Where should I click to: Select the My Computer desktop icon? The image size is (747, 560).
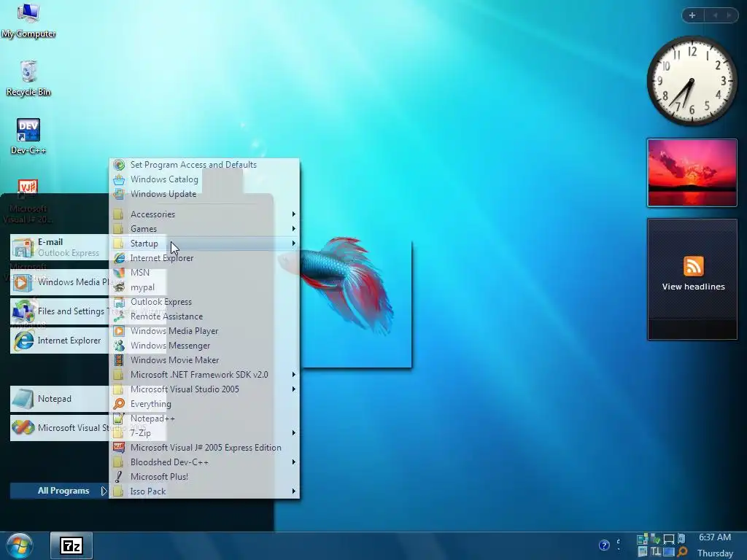point(28,20)
